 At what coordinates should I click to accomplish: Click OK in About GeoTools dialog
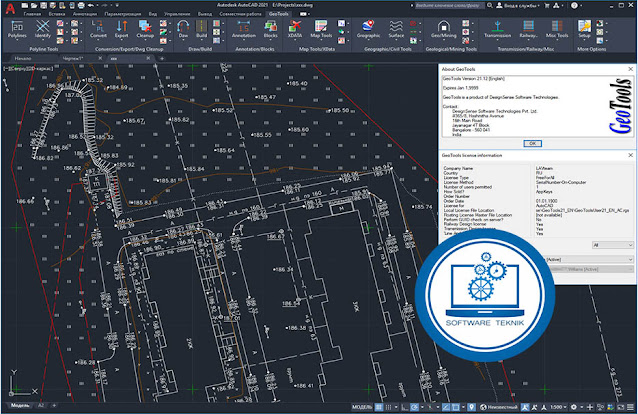point(532,143)
